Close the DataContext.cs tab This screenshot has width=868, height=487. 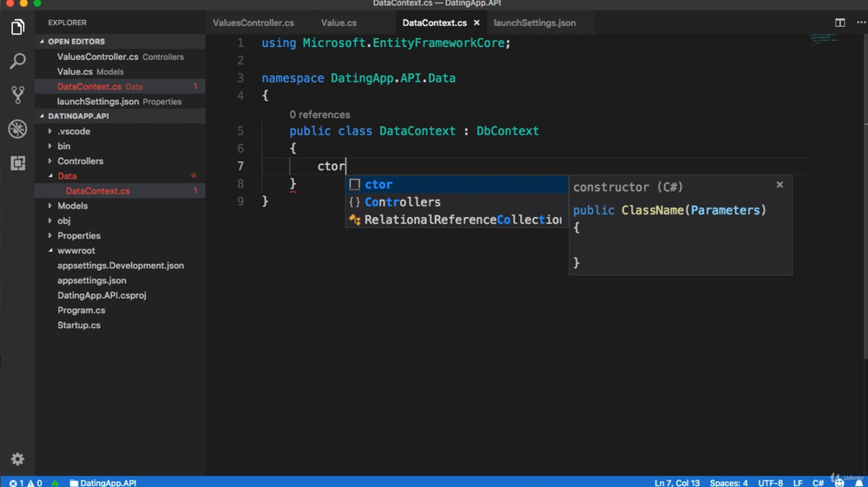tap(477, 23)
